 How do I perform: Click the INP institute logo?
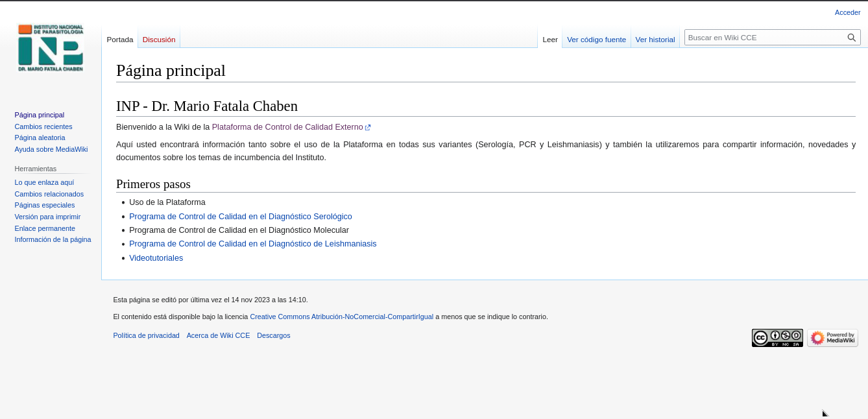(x=51, y=48)
